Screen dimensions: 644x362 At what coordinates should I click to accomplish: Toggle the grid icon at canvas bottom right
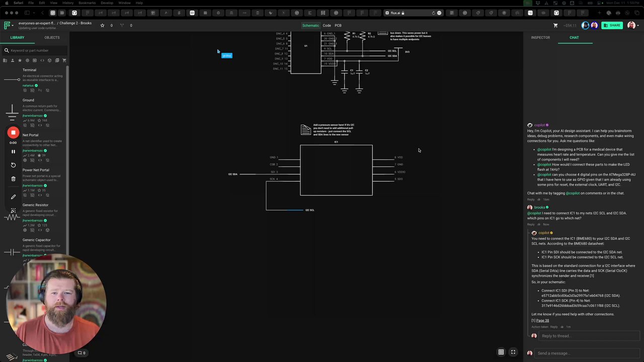coord(501,352)
